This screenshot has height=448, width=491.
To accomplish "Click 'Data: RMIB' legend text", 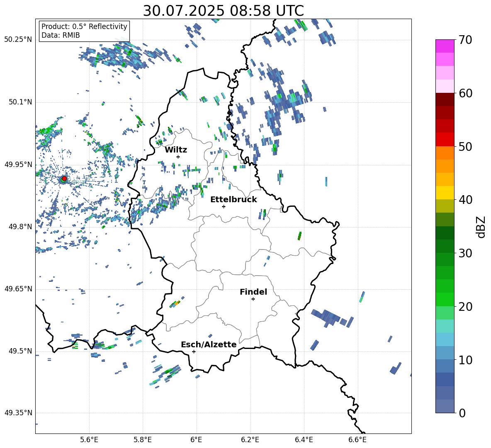I will [61, 35].
